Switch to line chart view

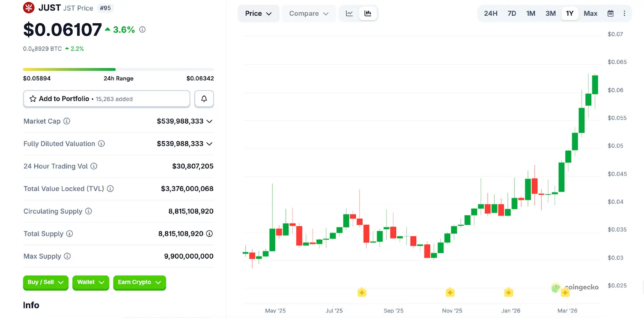[x=349, y=14]
